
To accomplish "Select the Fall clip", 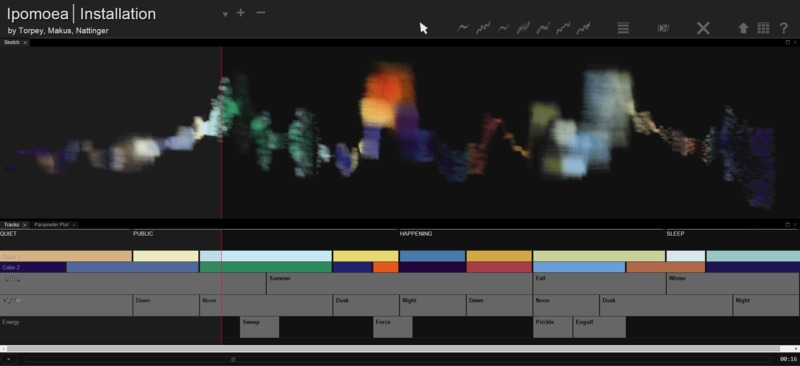I will tap(599, 284).
